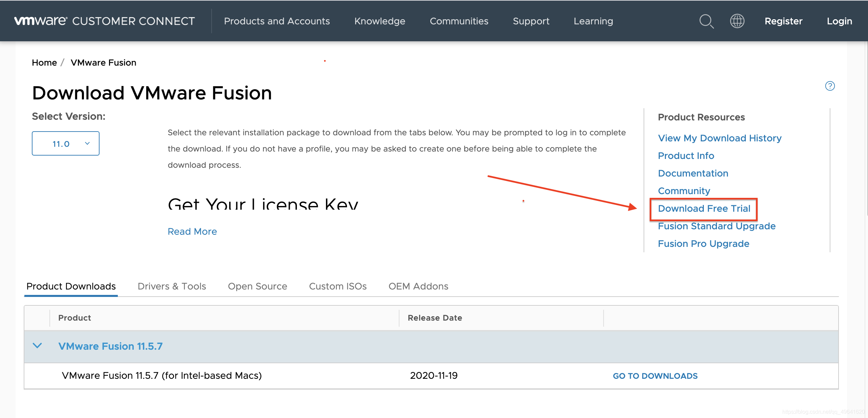
Task: Open the OEM Addons tab
Action: tap(418, 286)
